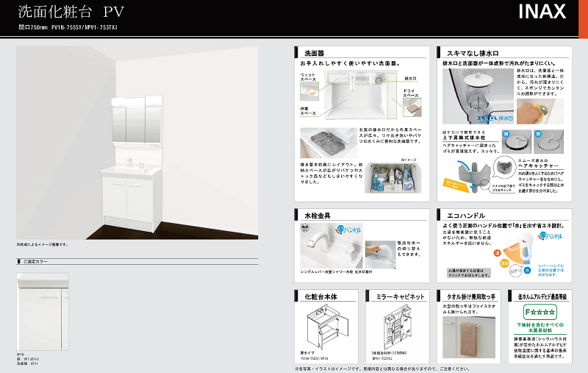This screenshot has height=373, width=588.
Task: Open the vanity body line drawing
Action: coord(327,326)
